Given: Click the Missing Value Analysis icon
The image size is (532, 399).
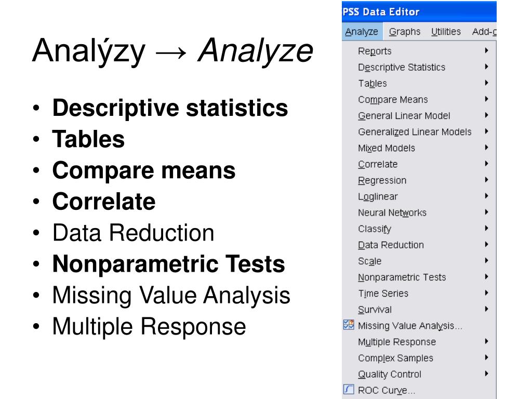Looking at the screenshot, I should coord(349,325).
